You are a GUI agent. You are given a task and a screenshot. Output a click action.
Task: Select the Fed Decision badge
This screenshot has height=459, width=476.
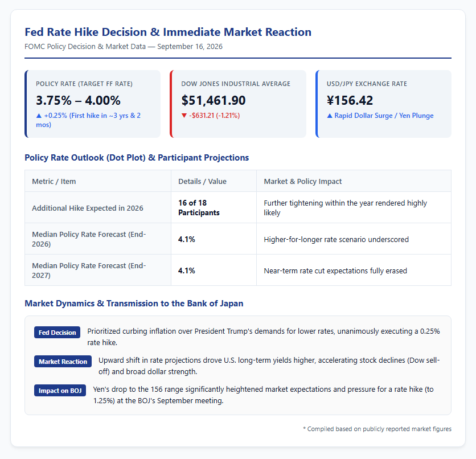click(x=57, y=333)
